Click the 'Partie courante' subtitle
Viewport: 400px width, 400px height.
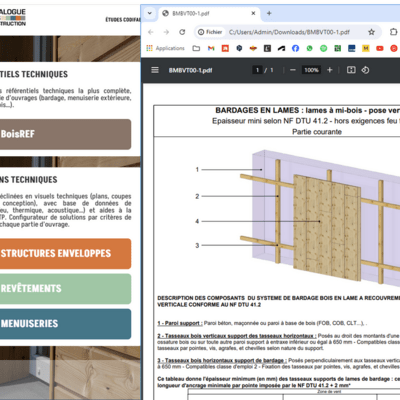(317, 132)
